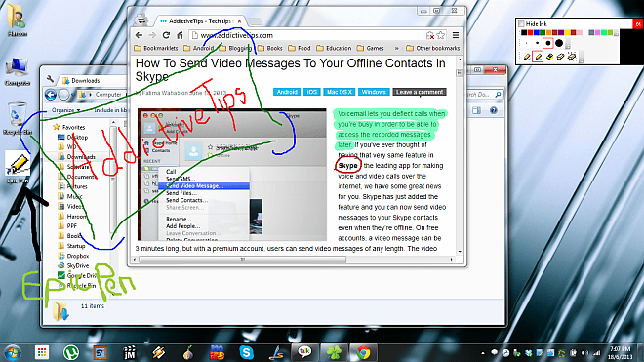Image resolution: width=644 pixels, height=362 pixels.
Task: Select the highlighter tool in Epic Pen
Action: 550,57
